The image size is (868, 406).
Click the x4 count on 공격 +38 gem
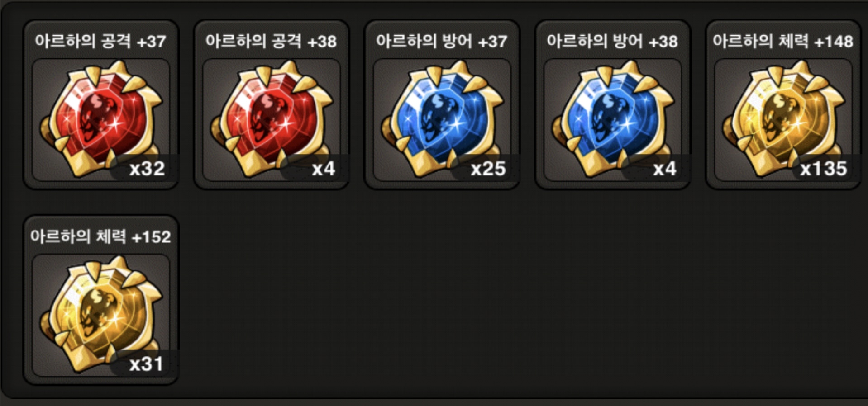click(x=324, y=169)
